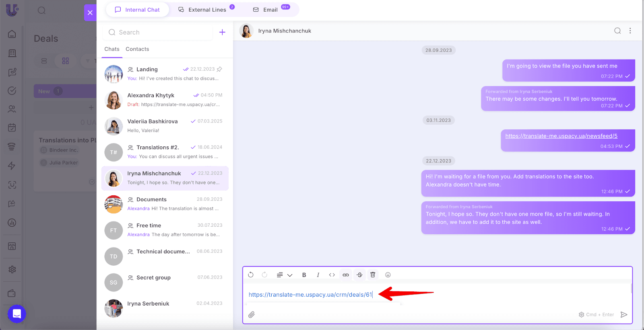Open send shortcut settings Cmd + Enter
This screenshot has height=330, width=644.
(596, 314)
